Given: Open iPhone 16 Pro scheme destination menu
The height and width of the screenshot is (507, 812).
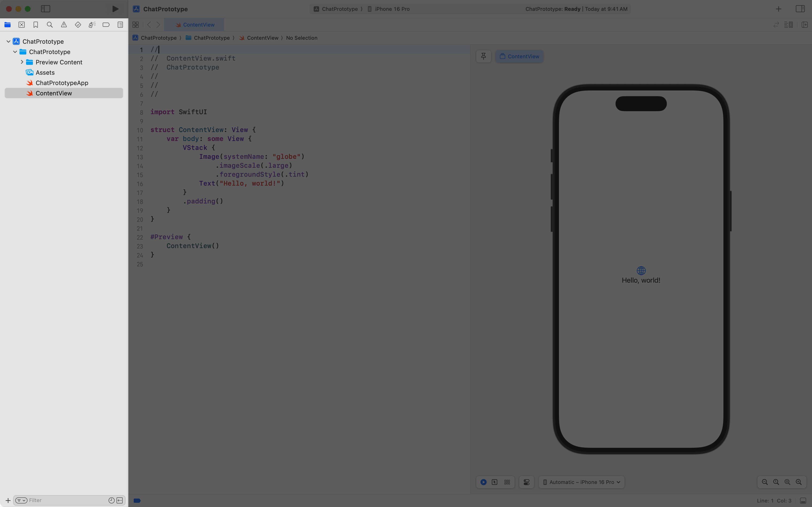Looking at the screenshot, I should 392,9.
